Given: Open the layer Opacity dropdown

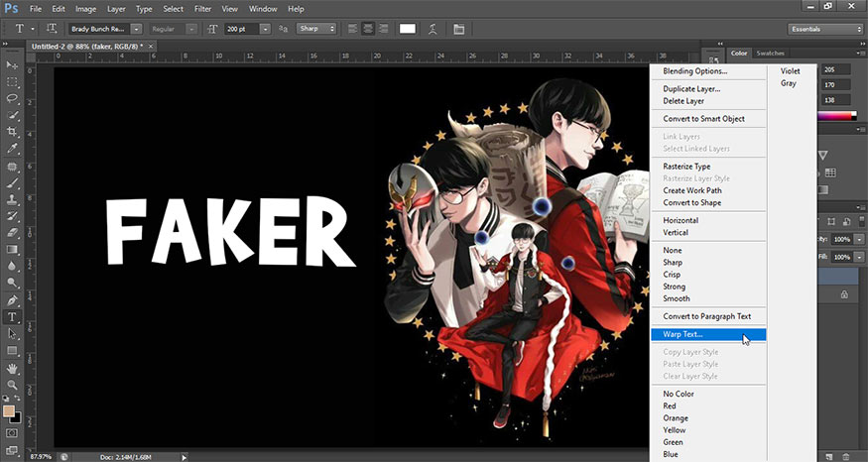Looking at the screenshot, I should [x=859, y=240].
